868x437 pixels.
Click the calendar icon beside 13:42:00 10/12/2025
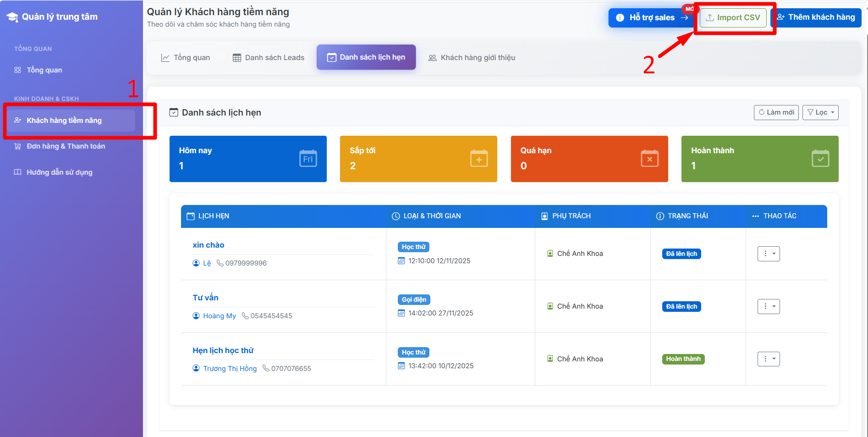(401, 366)
